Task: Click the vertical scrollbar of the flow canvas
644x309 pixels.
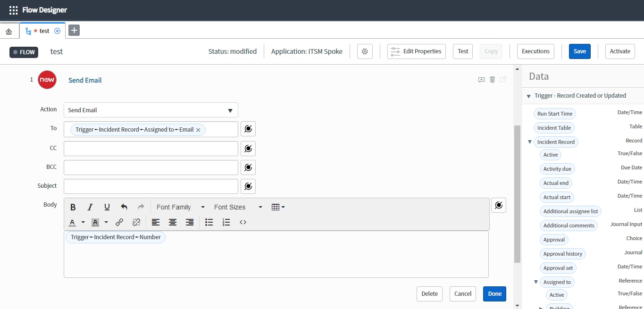Action: (517, 193)
